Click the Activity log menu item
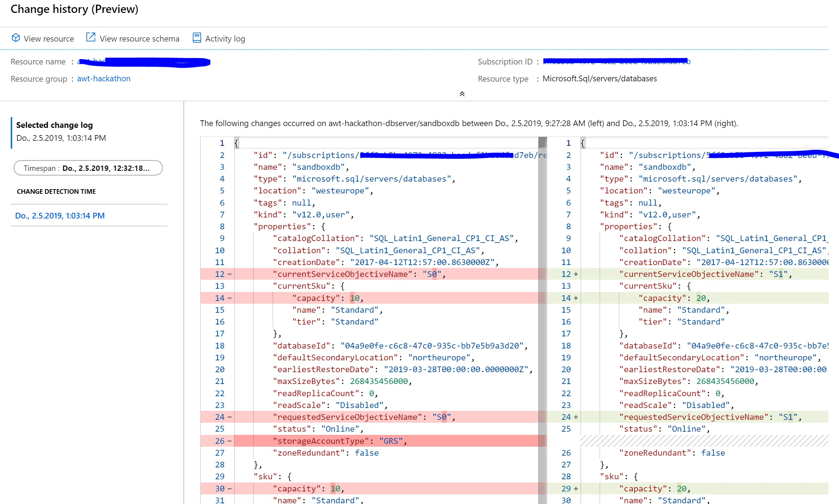The image size is (839, 504). [x=225, y=39]
